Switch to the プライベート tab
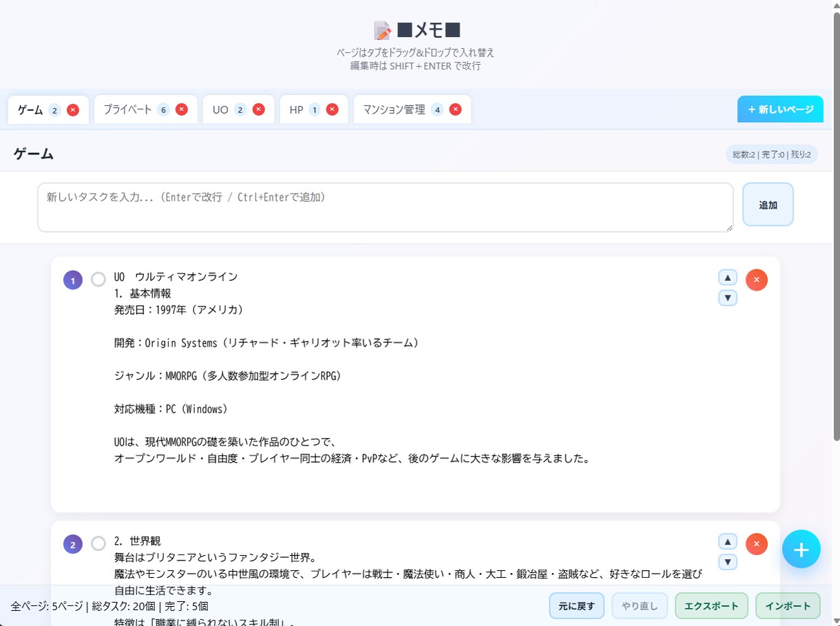 click(x=146, y=109)
